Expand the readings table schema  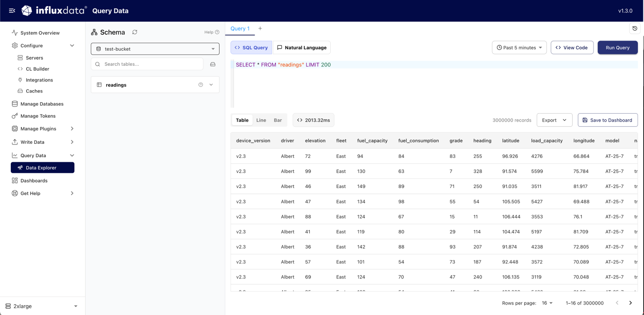click(211, 85)
